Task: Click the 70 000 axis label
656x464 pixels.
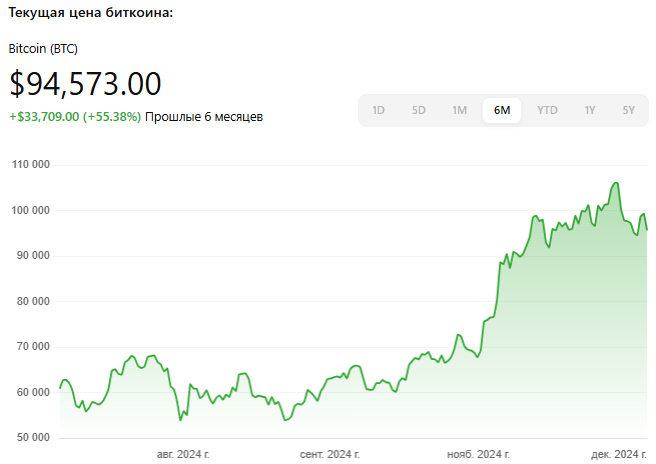Action: click(33, 347)
